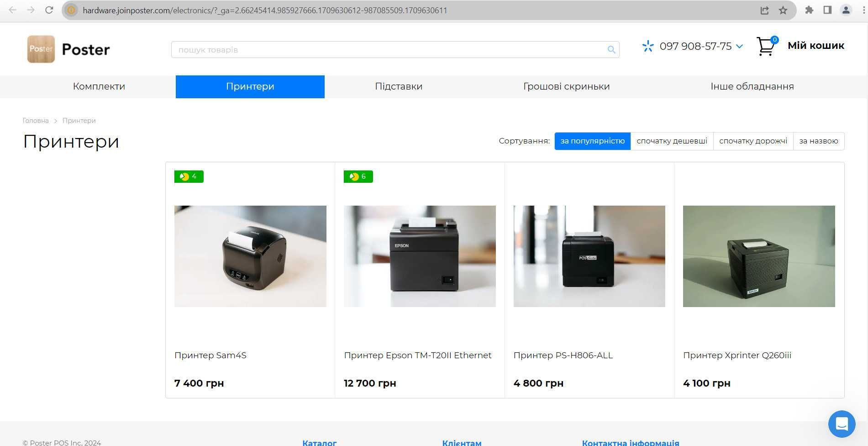Screen dimensions: 868x446
Task: Click the Kyivstar operator icon
Action: (x=647, y=46)
